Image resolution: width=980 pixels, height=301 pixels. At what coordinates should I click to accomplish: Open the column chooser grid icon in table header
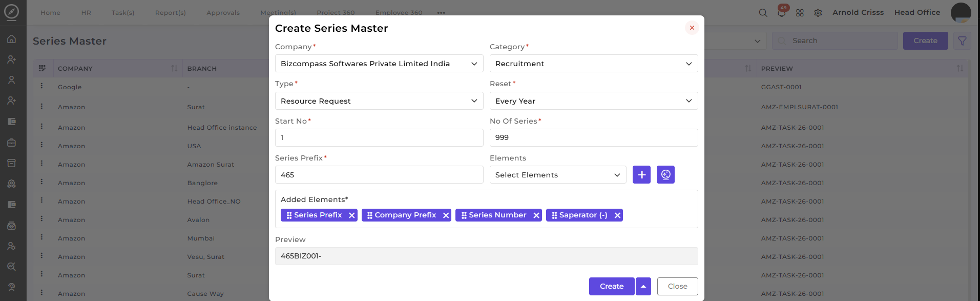[x=42, y=68]
